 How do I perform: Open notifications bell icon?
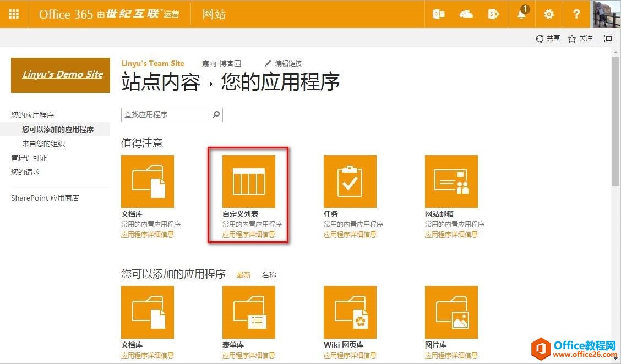pos(521,14)
